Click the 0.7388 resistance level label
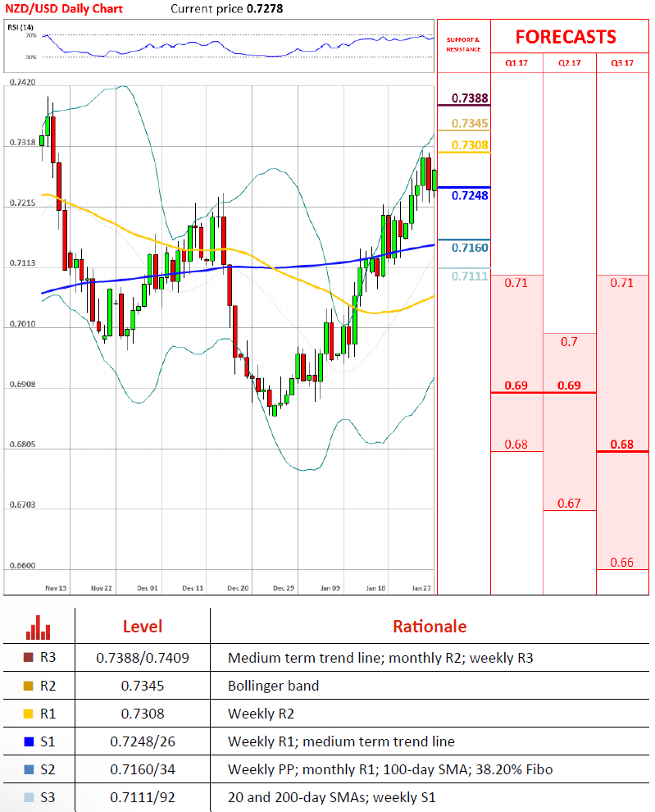Viewport: 655px width, 812px height. point(470,98)
